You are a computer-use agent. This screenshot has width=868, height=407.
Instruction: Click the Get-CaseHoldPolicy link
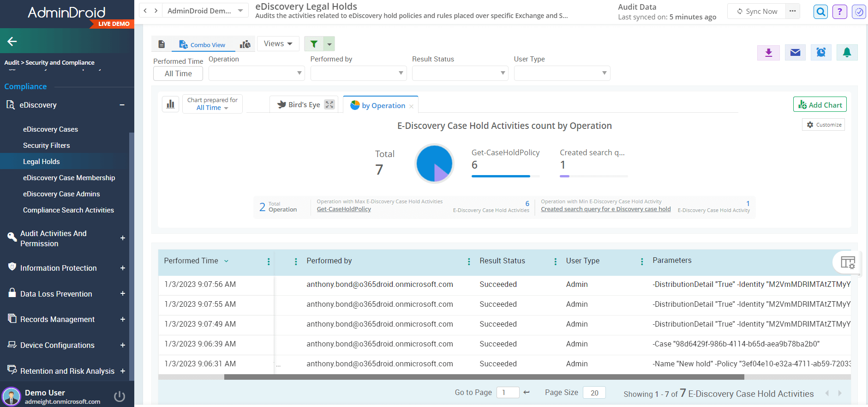click(x=344, y=209)
